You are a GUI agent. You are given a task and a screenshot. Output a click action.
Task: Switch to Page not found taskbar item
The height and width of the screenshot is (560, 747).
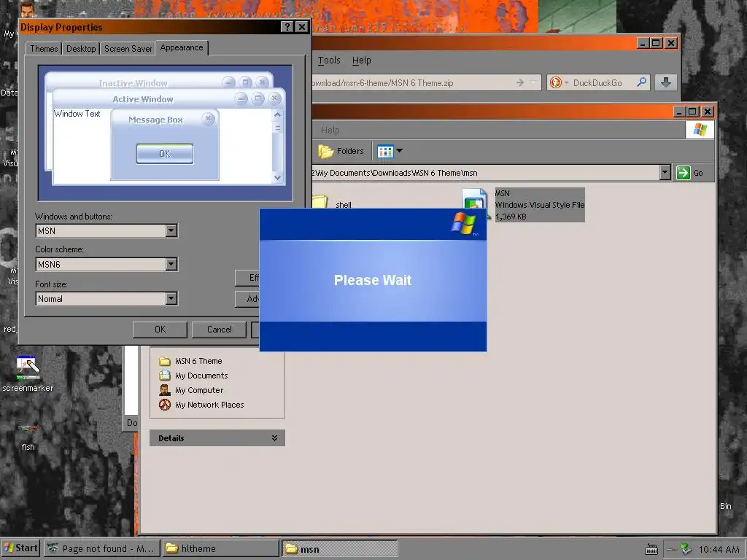coord(102,548)
